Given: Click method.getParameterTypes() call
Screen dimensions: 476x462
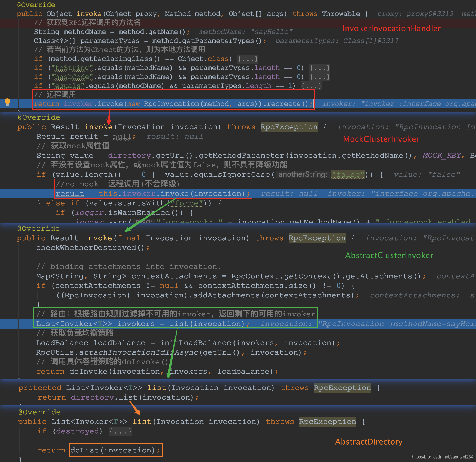Looking at the screenshot, I should click(x=207, y=41).
